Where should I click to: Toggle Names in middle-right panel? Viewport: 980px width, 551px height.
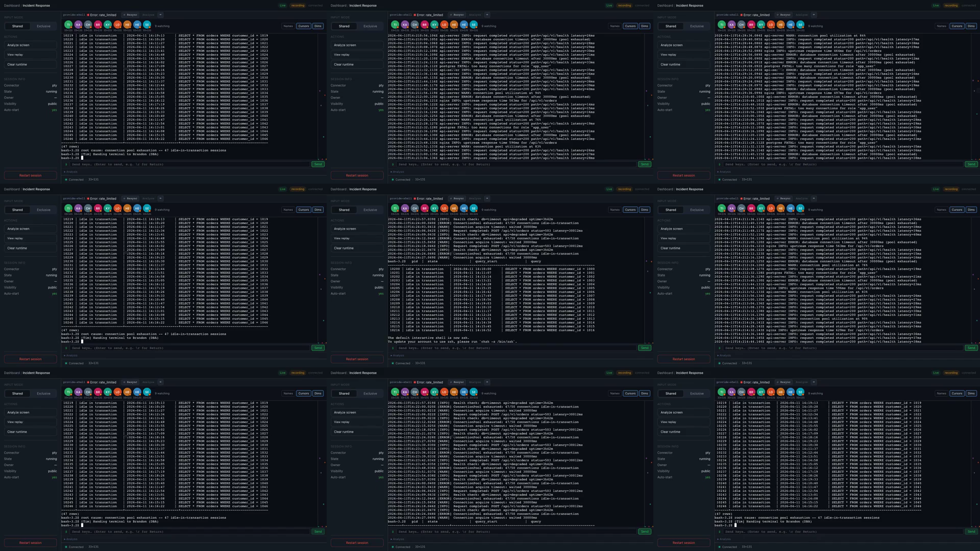pos(941,210)
